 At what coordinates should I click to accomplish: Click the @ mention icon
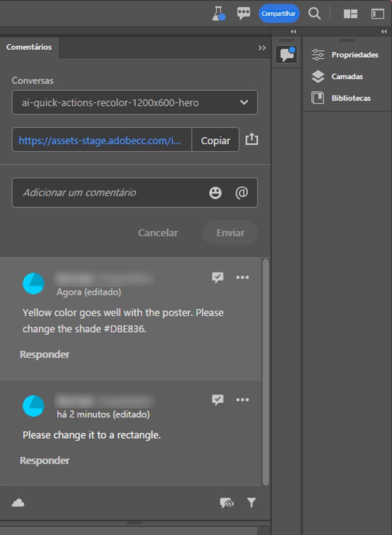[x=242, y=193]
